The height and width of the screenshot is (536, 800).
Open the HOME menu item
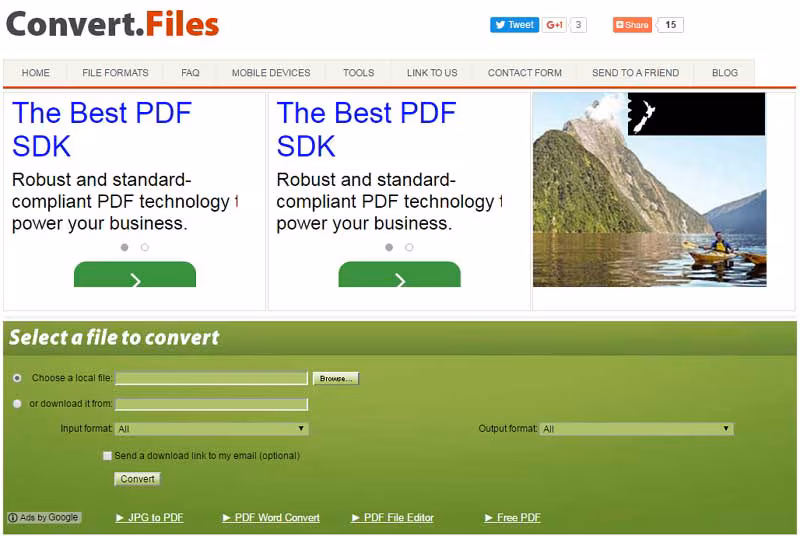pyautogui.click(x=36, y=73)
